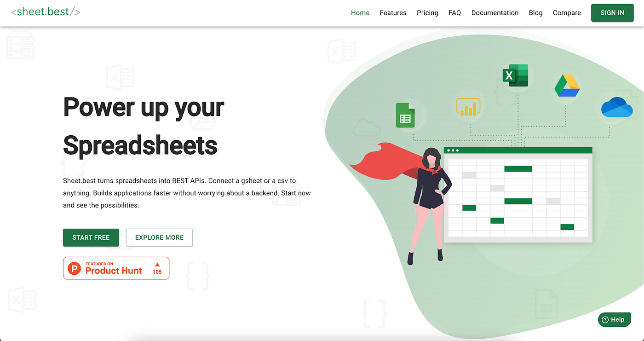Select the Google Sheets icon
The height and width of the screenshot is (341, 644).
(x=405, y=116)
